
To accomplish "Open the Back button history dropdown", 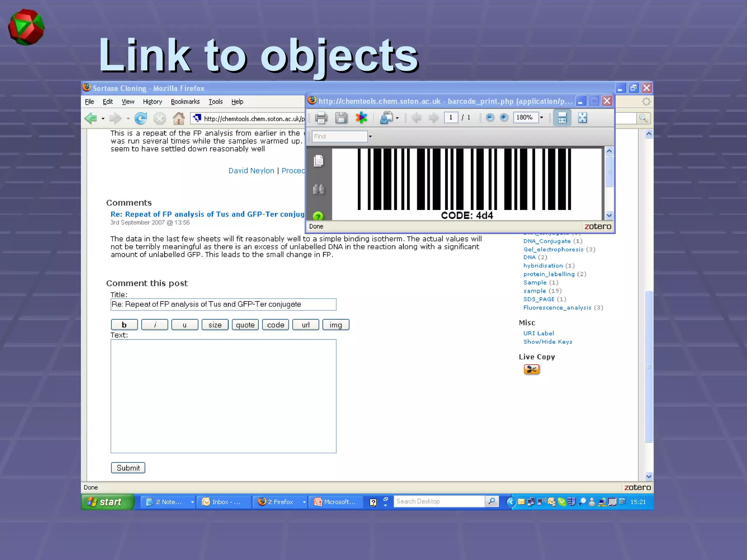I will pyautogui.click(x=103, y=118).
